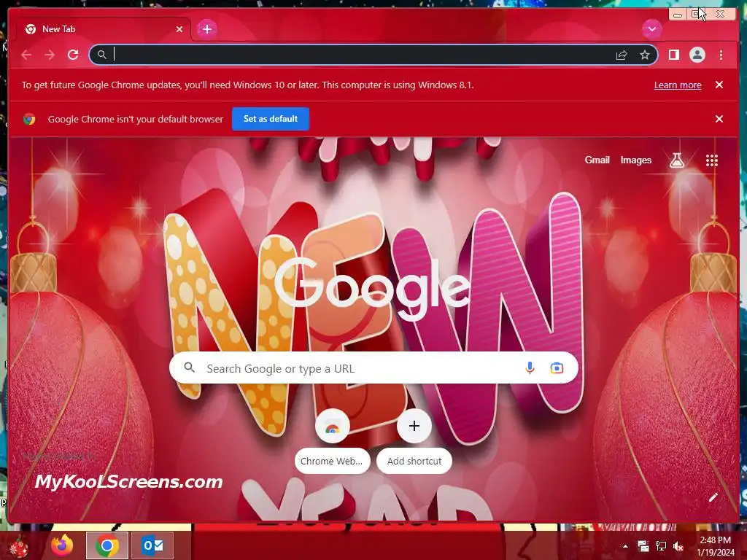This screenshot has height=560, width=747.
Task: Bookmark this tab with the star icon
Action: [x=645, y=55]
